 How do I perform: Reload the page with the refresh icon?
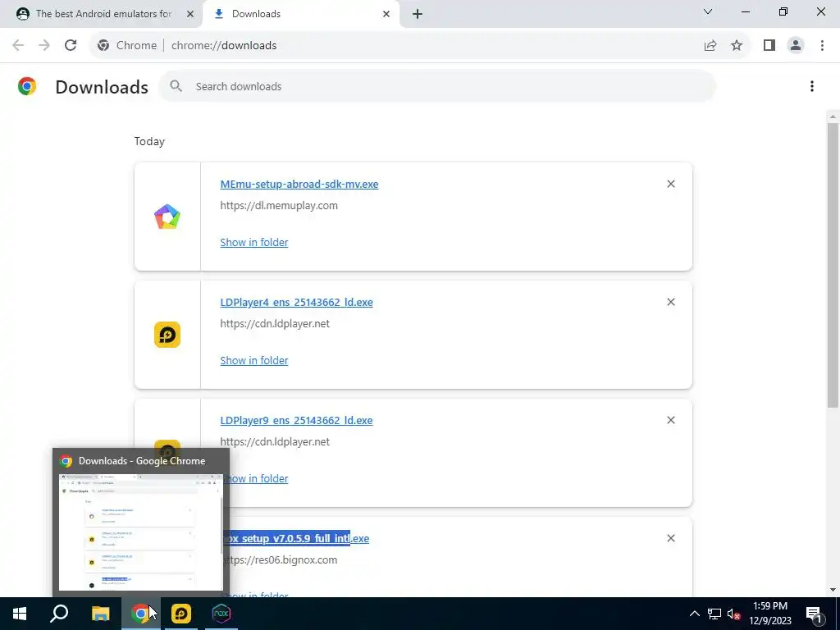click(x=71, y=46)
